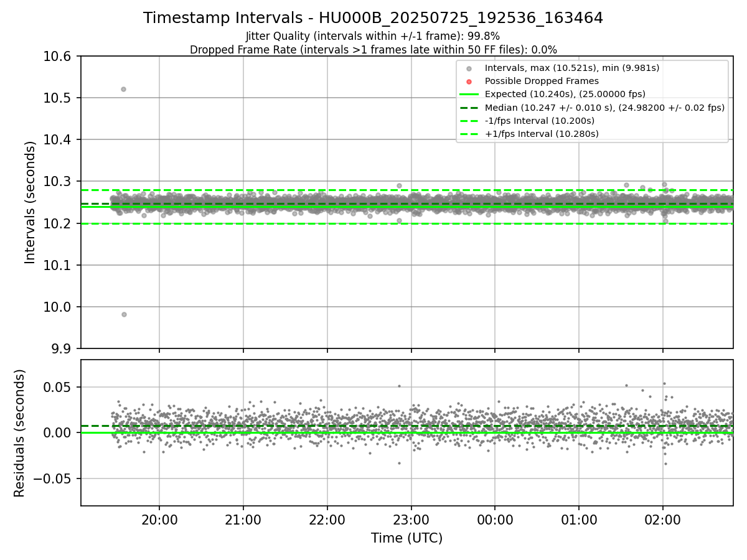Click the gray marker for Intervals in legend

469,68
